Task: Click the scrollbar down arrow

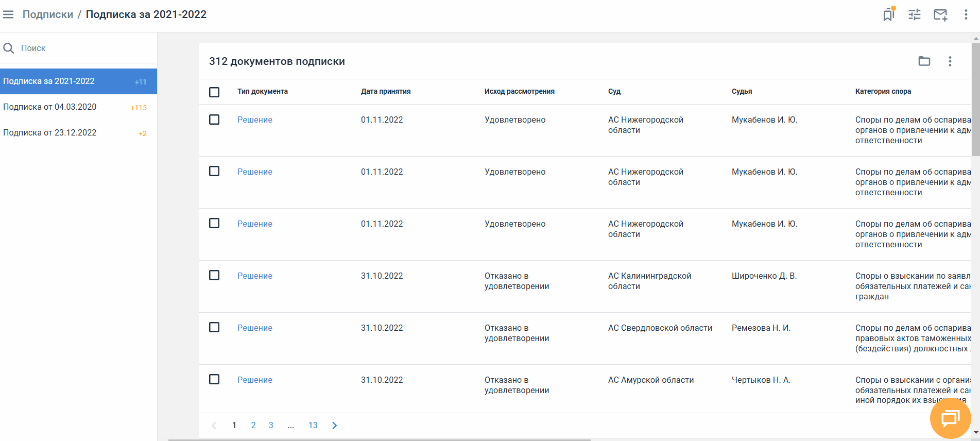Action: [x=975, y=433]
